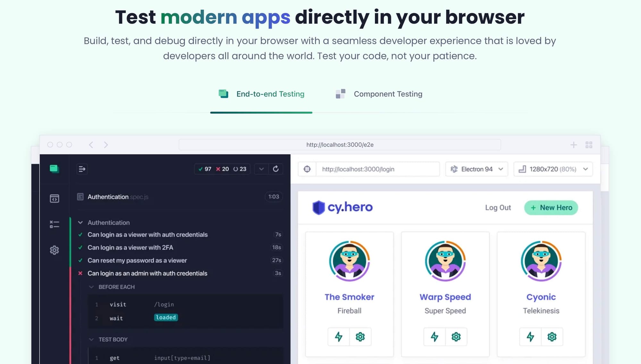This screenshot has width=641, height=364.
Task: Open Cypress Settings via gear icon
Action: tap(54, 250)
